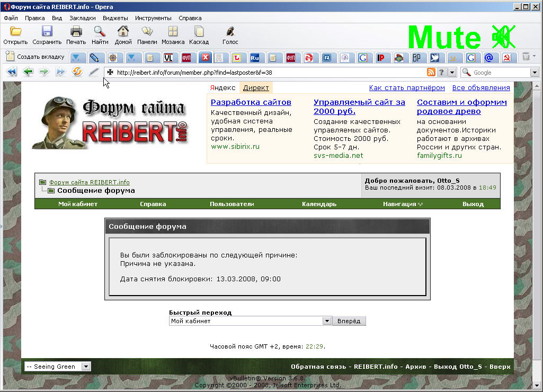Click the Вперёд button
This screenshot has height=392, width=543.
pyautogui.click(x=349, y=321)
